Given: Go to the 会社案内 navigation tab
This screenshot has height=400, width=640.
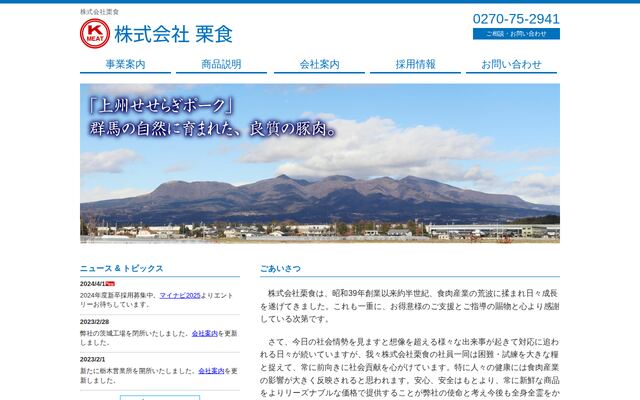Looking at the screenshot, I should [x=319, y=64].
